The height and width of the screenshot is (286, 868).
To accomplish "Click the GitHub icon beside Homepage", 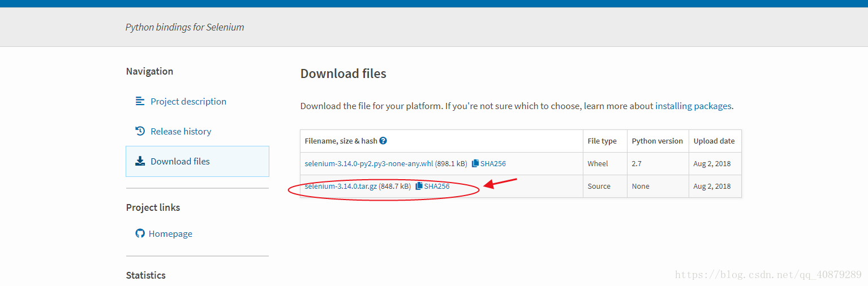I will click(140, 233).
